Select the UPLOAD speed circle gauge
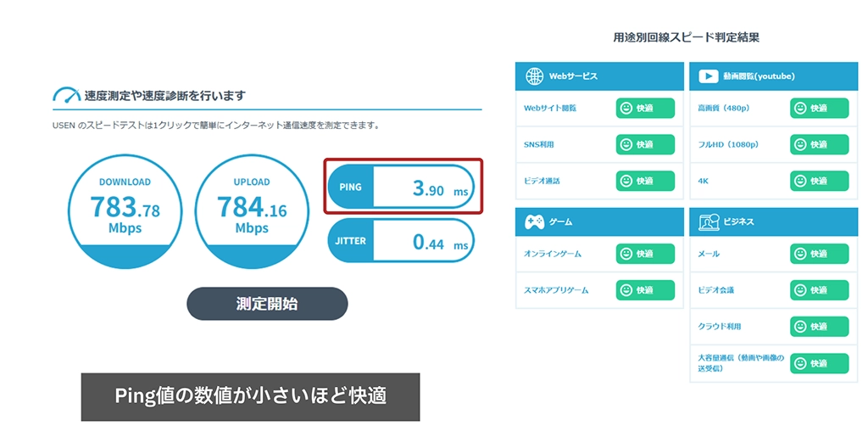 (x=252, y=212)
